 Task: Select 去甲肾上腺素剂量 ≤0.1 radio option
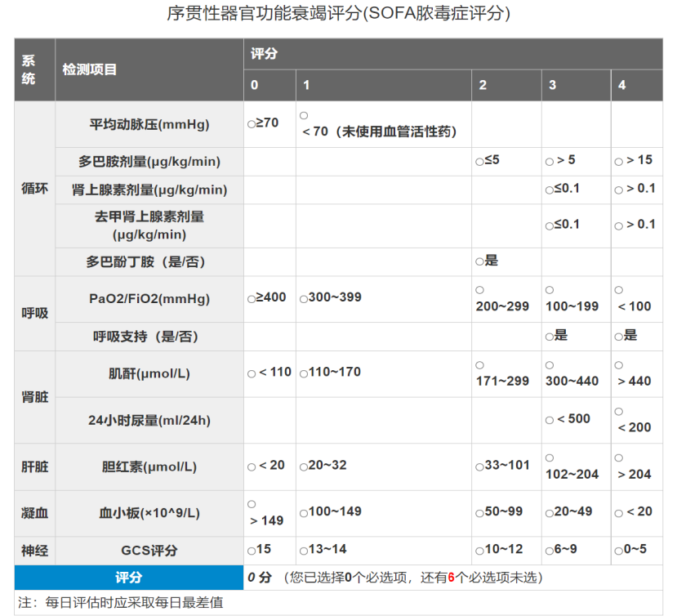(x=550, y=226)
